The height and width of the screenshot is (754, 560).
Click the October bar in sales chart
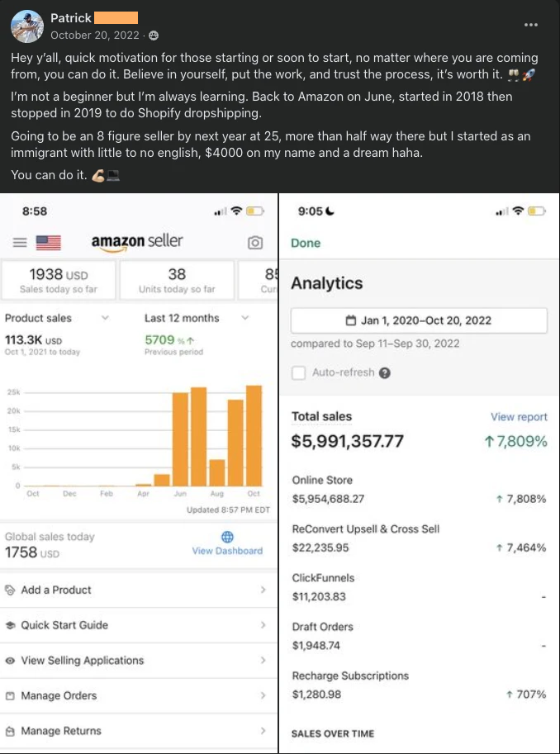(254, 435)
